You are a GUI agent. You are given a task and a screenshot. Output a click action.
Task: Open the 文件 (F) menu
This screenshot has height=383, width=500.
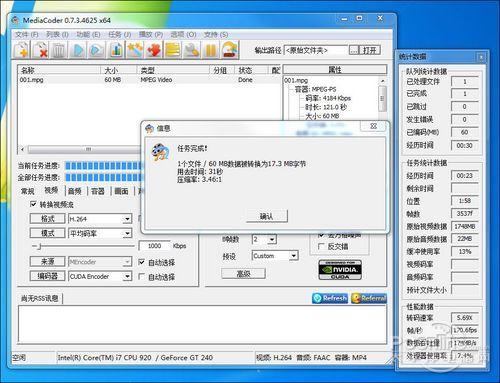click(26, 35)
